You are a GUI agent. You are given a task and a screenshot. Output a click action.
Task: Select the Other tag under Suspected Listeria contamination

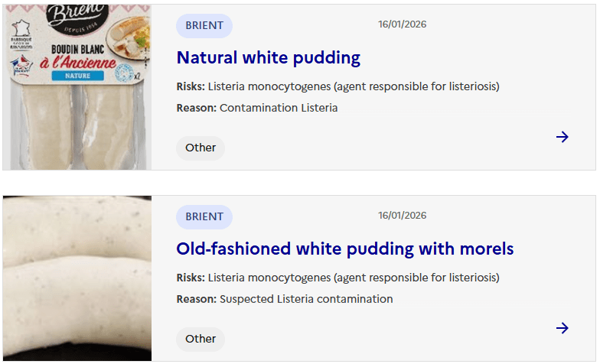click(x=201, y=339)
